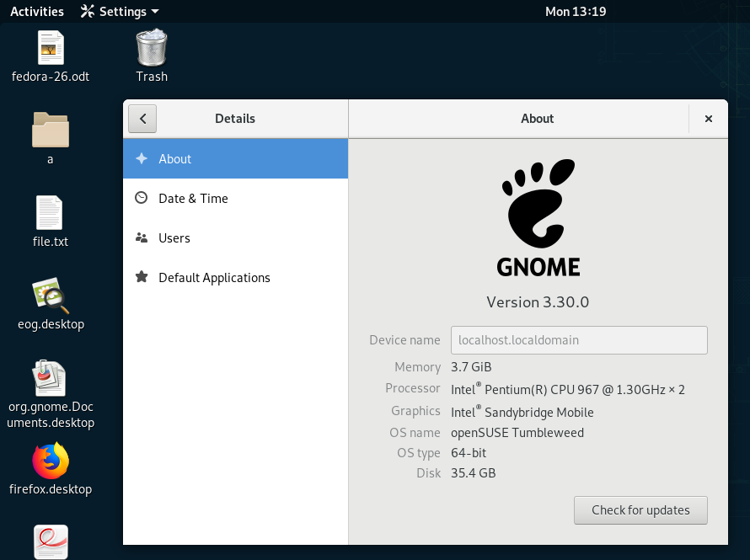Screen dimensions: 750x560
Task: Click Activities in the top bar
Action: point(36,11)
